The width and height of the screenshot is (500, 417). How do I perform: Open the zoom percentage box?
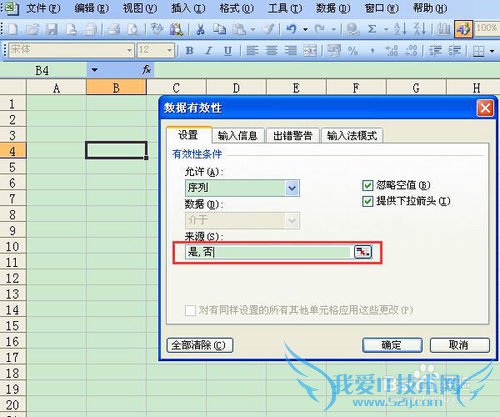(x=487, y=28)
